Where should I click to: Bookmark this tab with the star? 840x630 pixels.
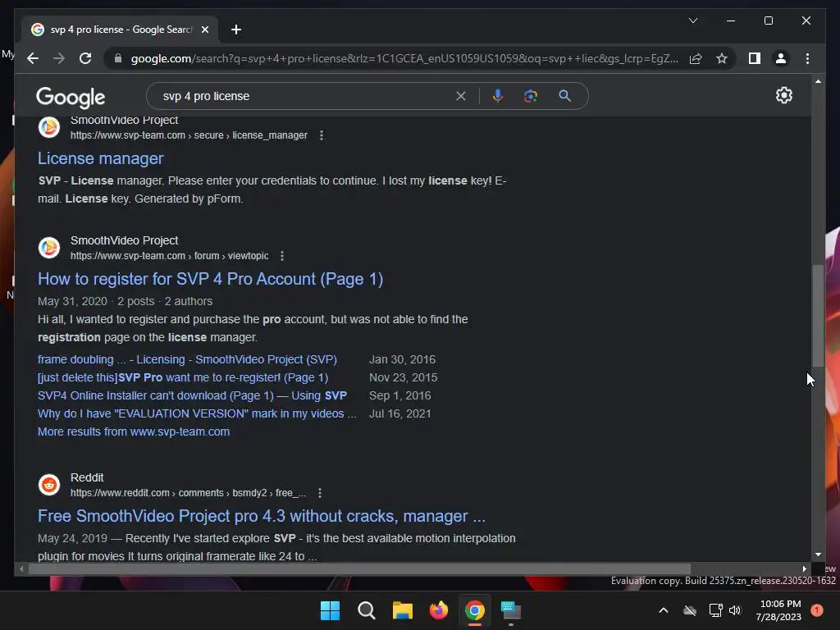pos(722,58)
